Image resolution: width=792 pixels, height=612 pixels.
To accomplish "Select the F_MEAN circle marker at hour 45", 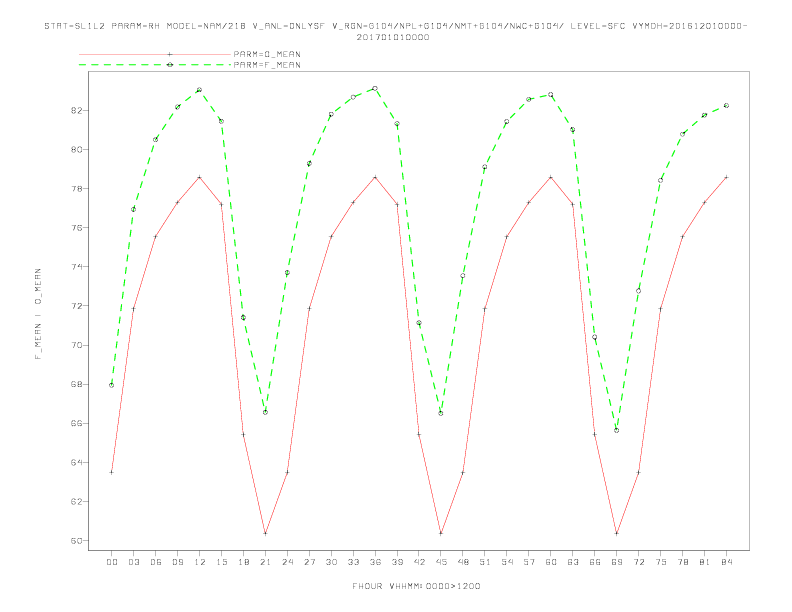I will 441,414.
